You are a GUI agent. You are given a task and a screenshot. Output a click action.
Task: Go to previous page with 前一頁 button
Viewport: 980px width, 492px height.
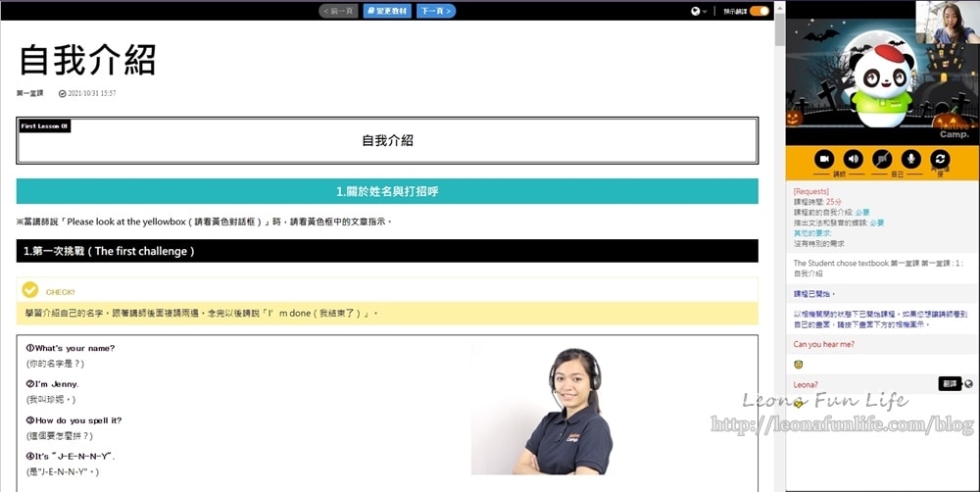pyautogui.click(x=338, y=11)
